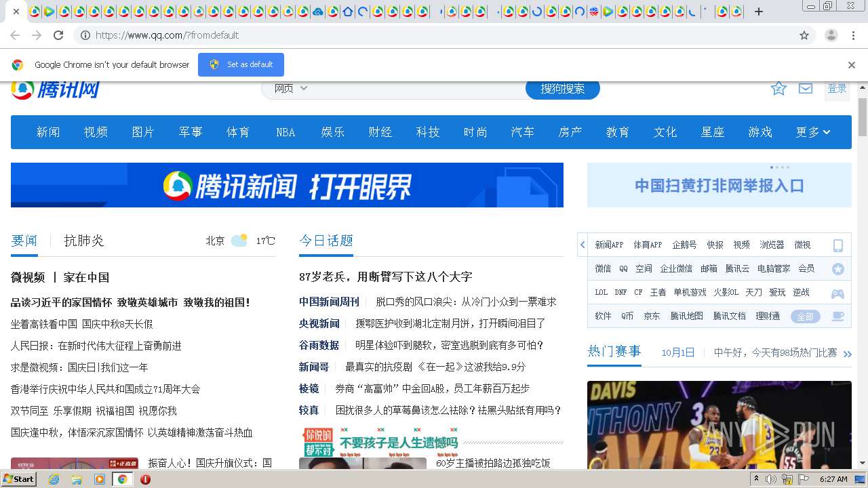This screenshot has width=868, height=488.
Task: Open the 体育 navigation item
Action: [238, 132]
